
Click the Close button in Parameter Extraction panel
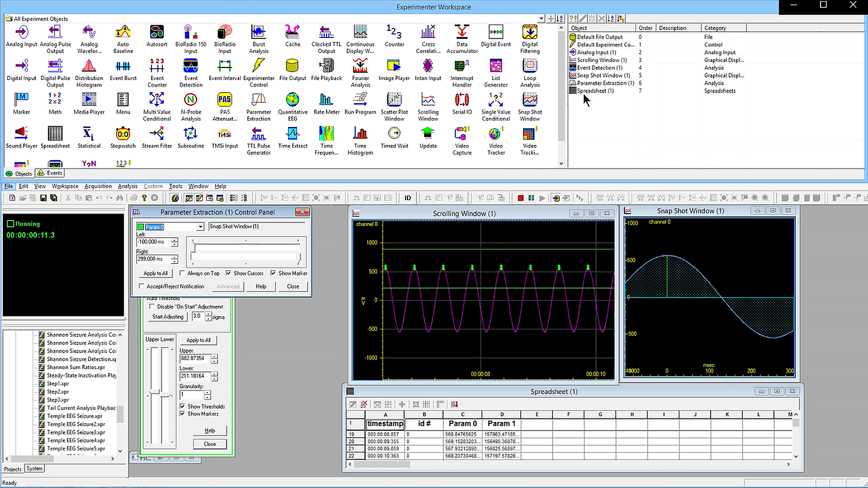point(292,286)
